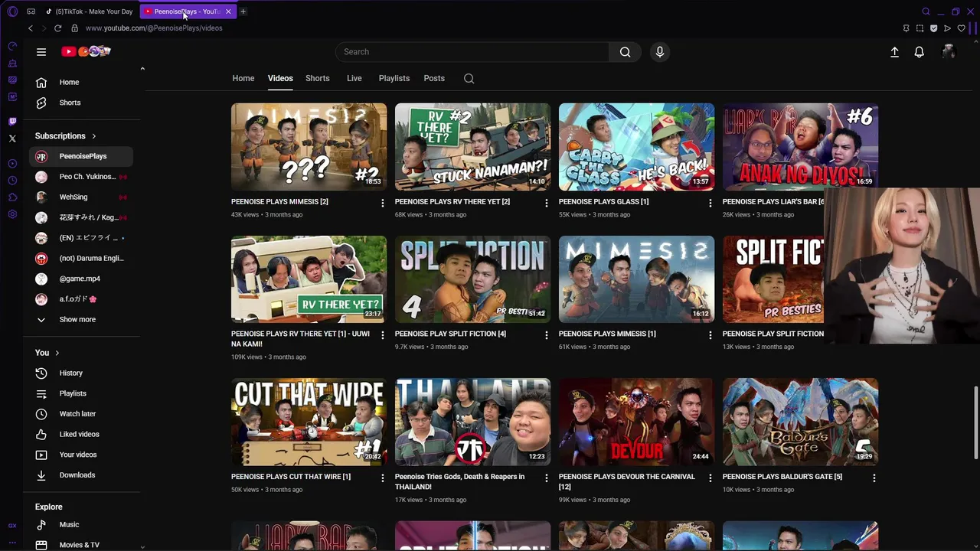Activate voice search microphone
980x551 pixels.
click(660, 52)
